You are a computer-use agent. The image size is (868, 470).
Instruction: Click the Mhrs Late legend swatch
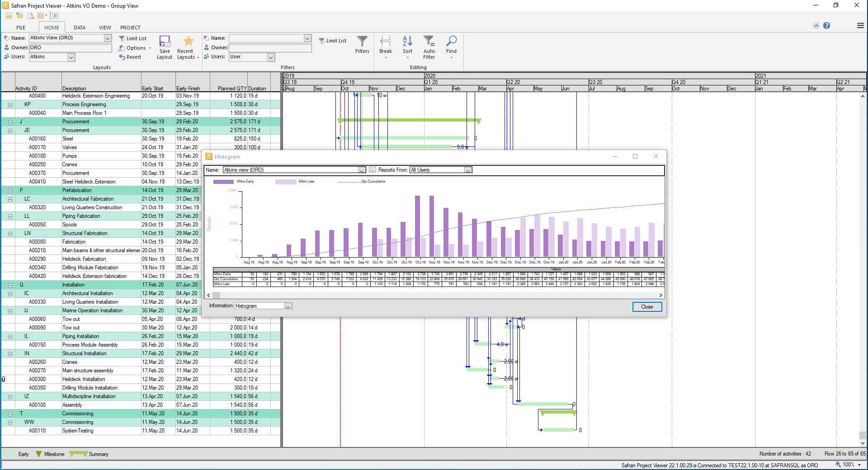pos(285,182)
